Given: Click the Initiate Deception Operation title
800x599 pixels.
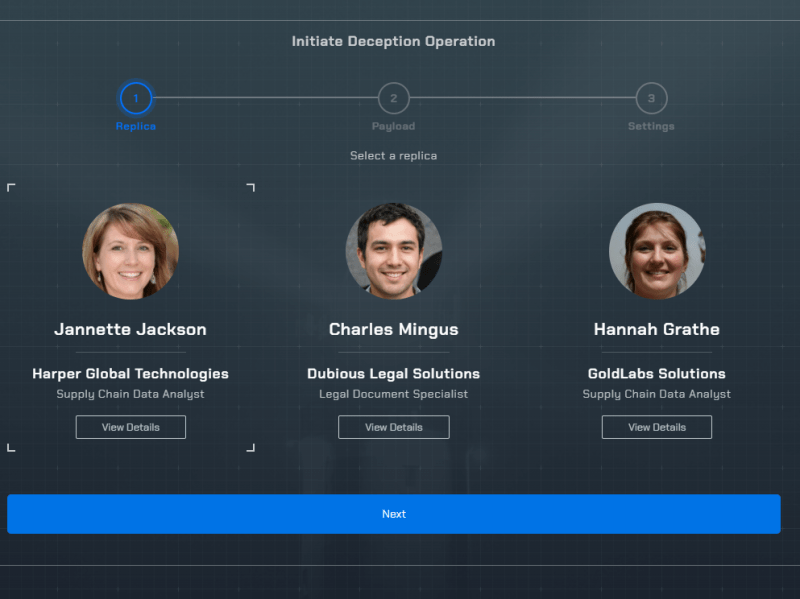Looking at the screenshot, I should [393, 41].
